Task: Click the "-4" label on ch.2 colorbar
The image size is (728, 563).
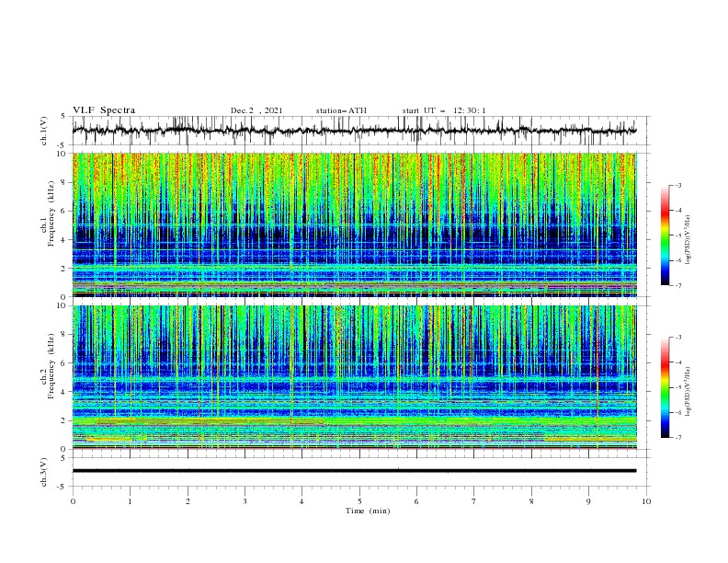Action: point(678,362)
